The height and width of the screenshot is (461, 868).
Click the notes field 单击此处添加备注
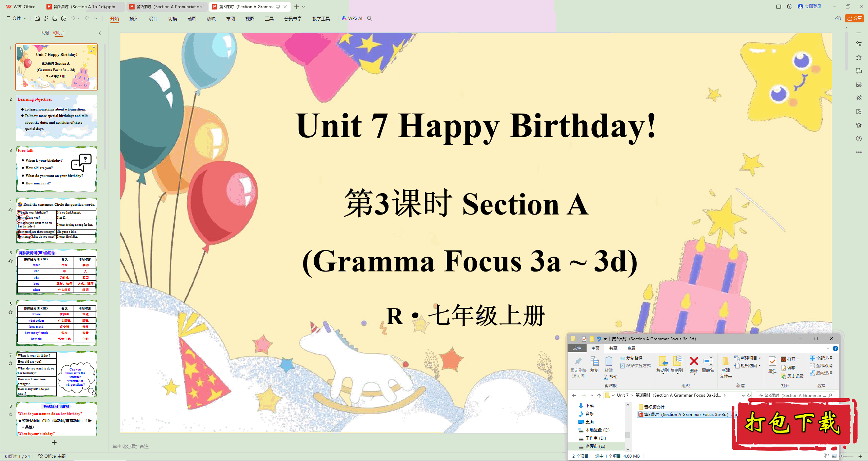click(x=131, y=447)
